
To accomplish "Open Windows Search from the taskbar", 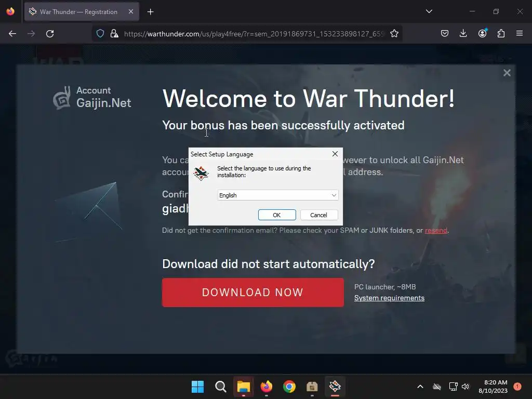I will 220,387.
